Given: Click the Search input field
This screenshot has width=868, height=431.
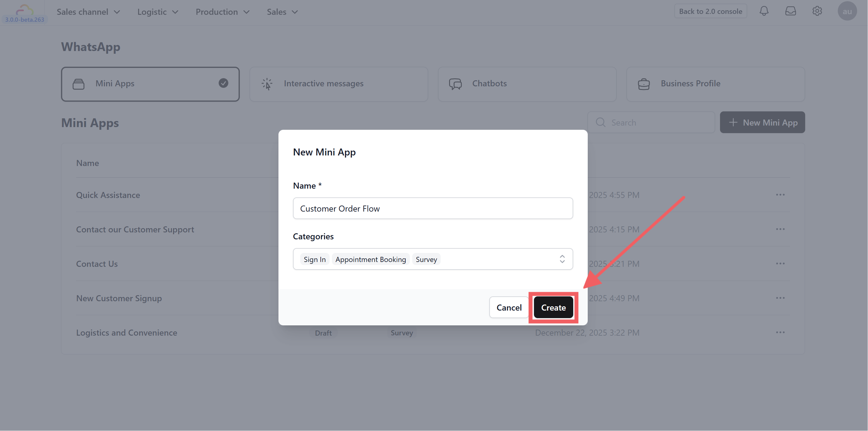Looking at the screenshot, I should tap(651, 122).
